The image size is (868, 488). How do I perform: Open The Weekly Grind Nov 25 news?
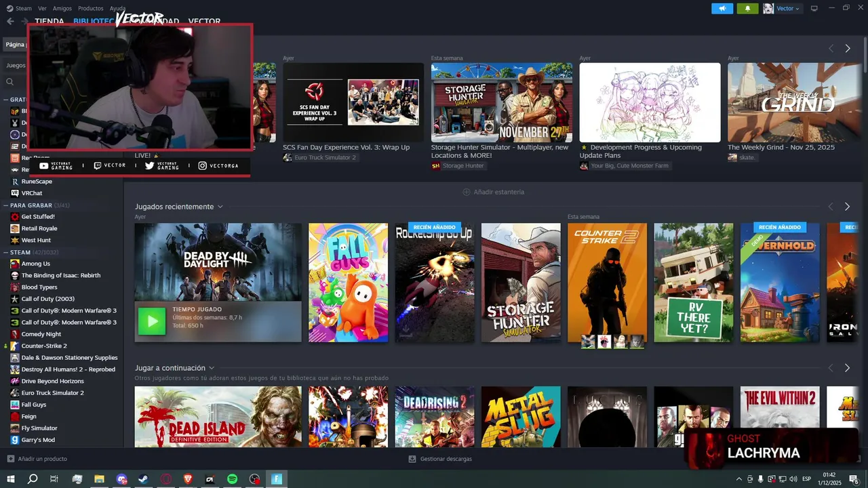click(x=793, y=102)
